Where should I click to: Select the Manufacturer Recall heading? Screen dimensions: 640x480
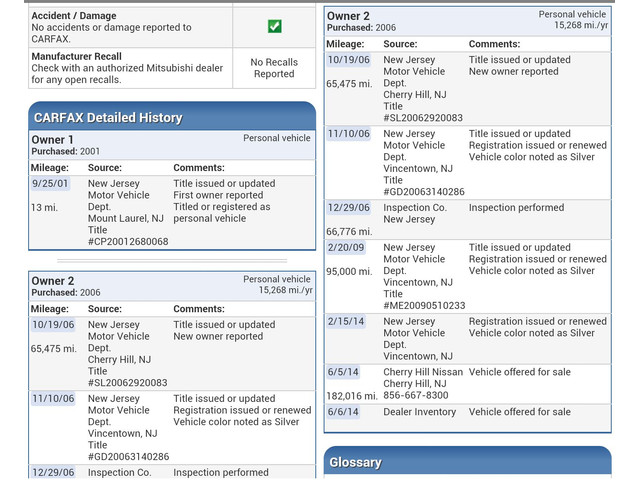pos(77,56)
